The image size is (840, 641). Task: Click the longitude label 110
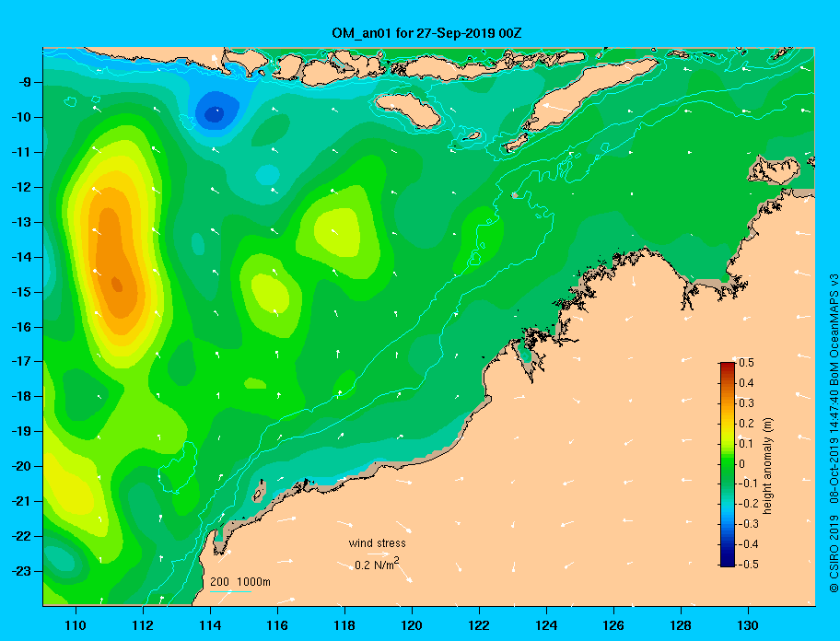[76, 625]
